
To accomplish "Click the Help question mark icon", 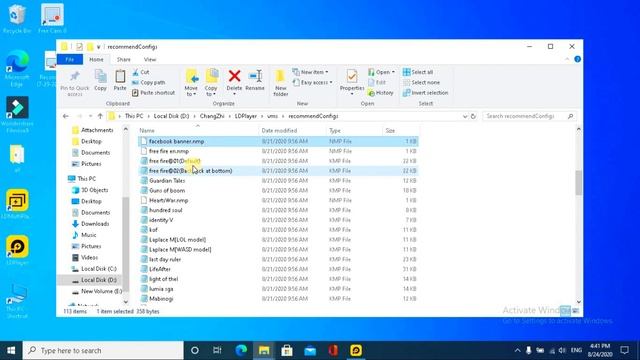I will click(x=577, y=59).
